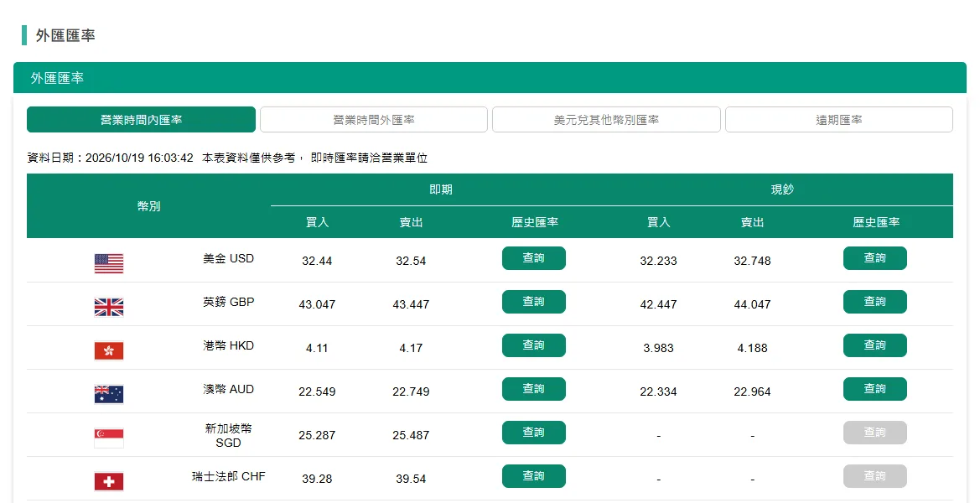
Task: Click the Singapore flag icon
Action: 109,438
